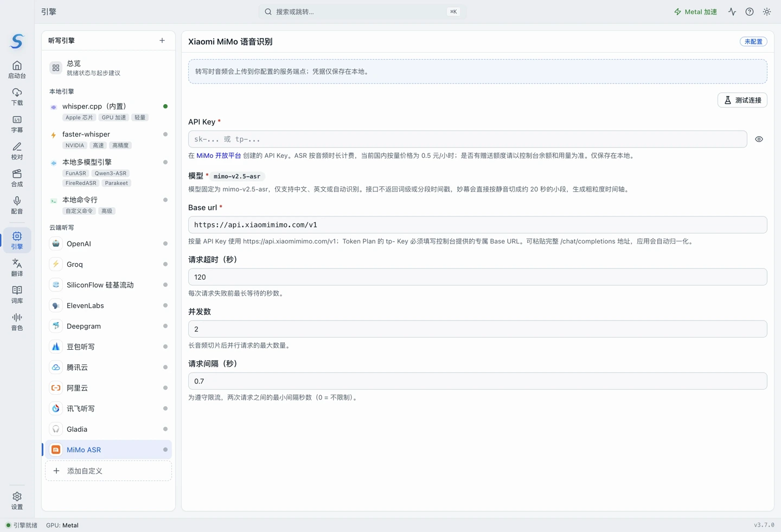This screenshot has width=781, height=532.
Task: Toggle the light/dark theme sun icon
Action: coord(767,11)
